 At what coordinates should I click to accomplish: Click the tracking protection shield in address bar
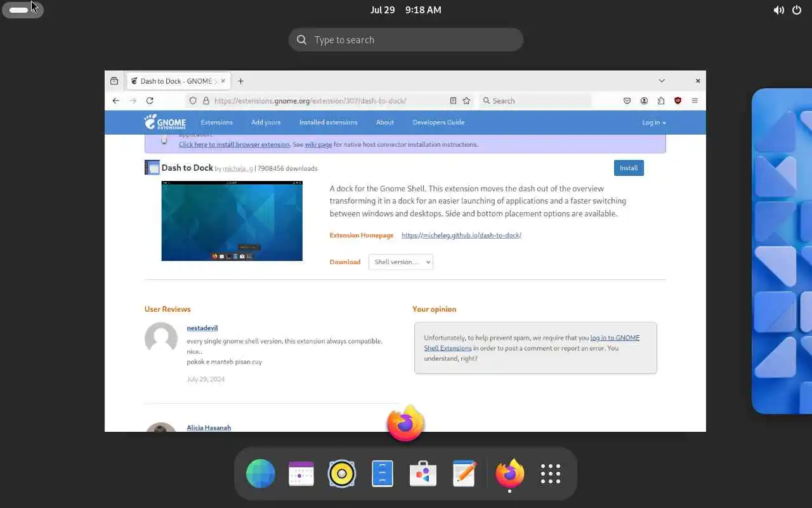click(x=193, y=100)
